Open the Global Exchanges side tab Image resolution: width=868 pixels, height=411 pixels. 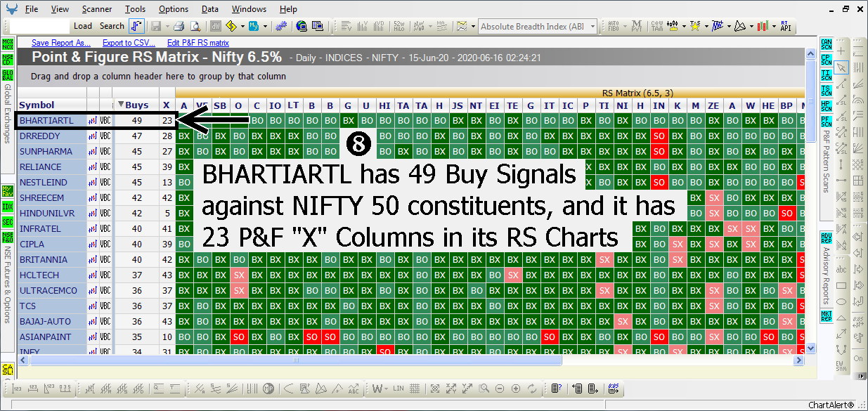click(x=8, y=115)
